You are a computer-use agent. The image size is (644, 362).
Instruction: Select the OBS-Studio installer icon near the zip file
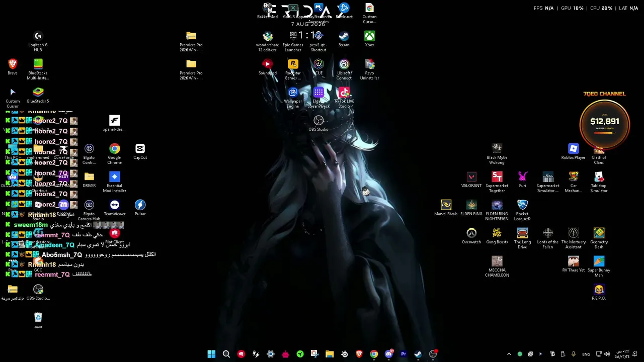coord(38,292)
